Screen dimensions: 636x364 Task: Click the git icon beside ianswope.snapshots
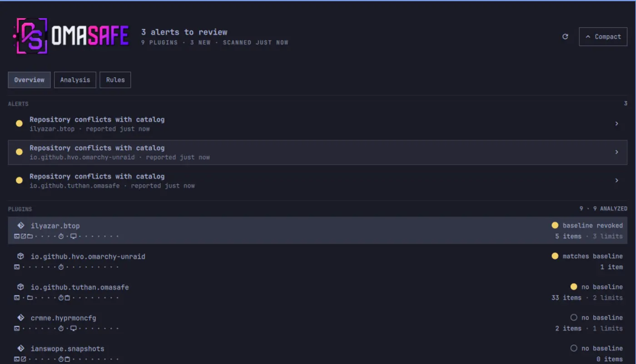coord(20,349)
